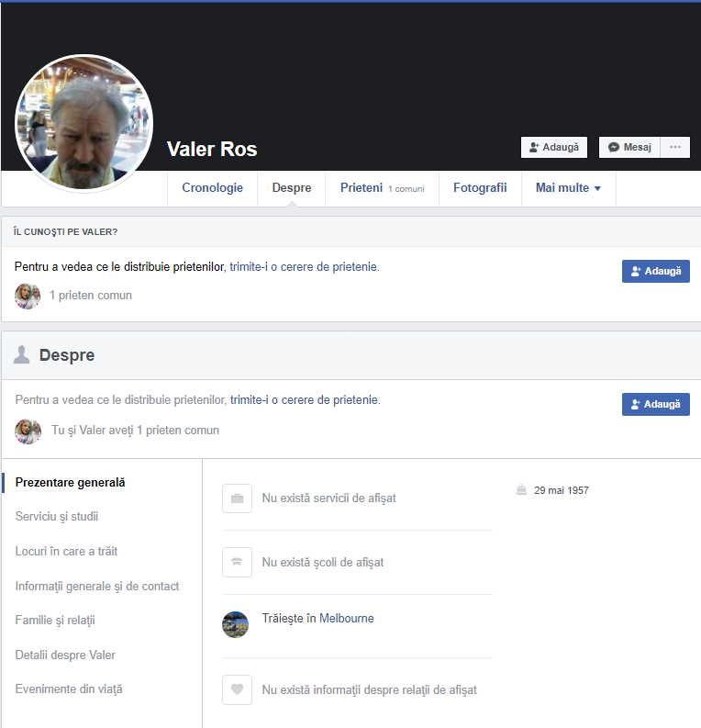Open Informații generale și de contact
701x728 pixels.
coord(97,586)
